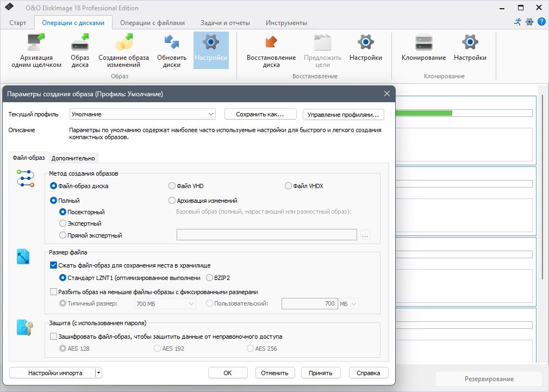Viewport: 549px width, 392px height.
Task: Open the blue help question mark icon
Action: [x=541, y=22]
